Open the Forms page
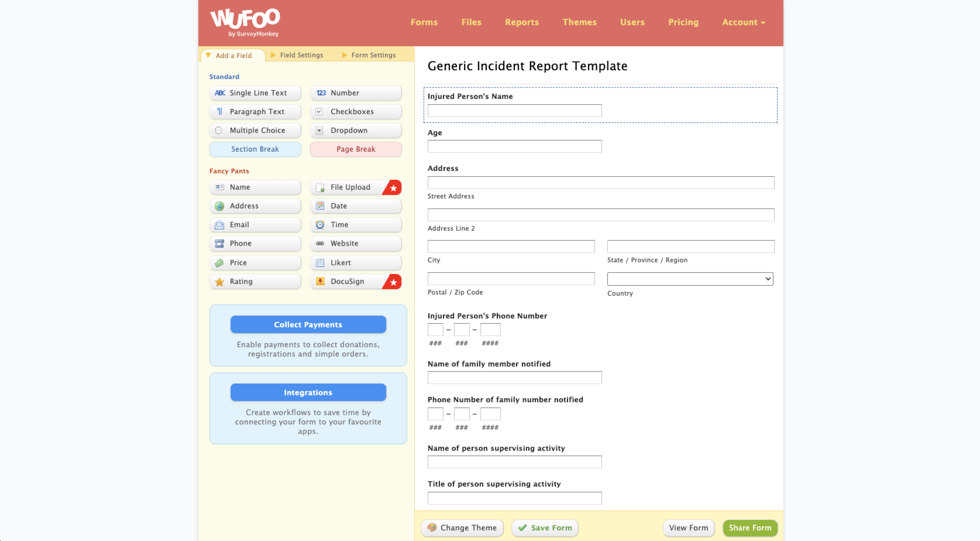This screenshot has height=541, width=980. pyautogui.click(x=424, y=22)
